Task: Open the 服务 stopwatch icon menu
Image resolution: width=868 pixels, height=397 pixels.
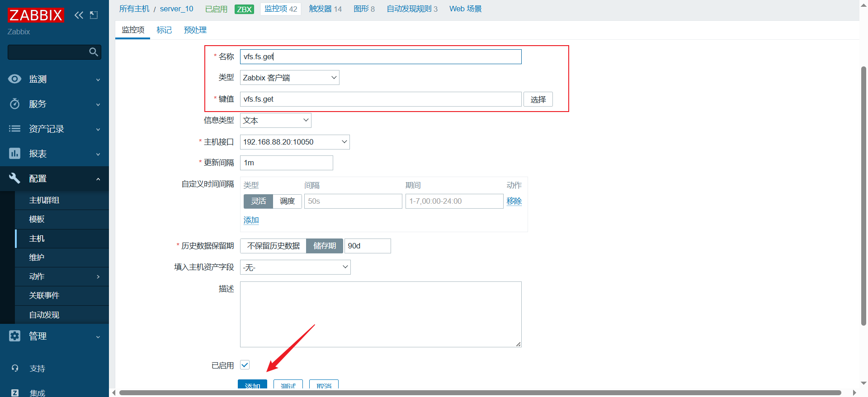Action: (x=14, y=104)
